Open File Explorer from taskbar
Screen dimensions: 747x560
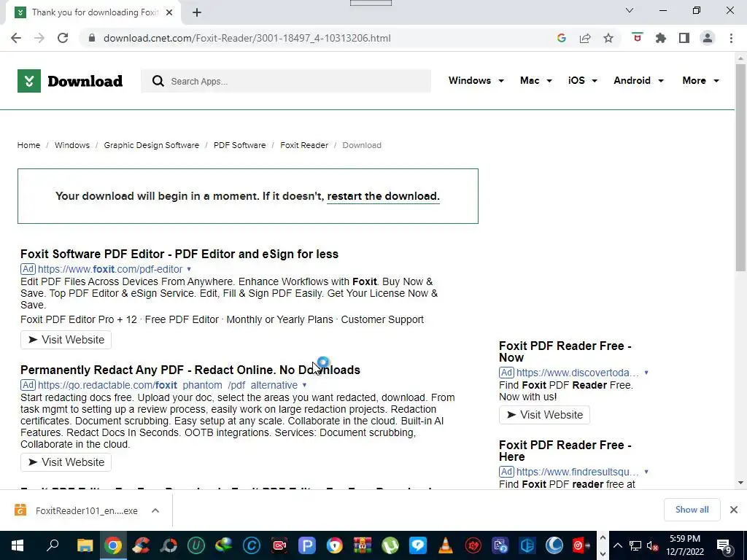(85, 545)
